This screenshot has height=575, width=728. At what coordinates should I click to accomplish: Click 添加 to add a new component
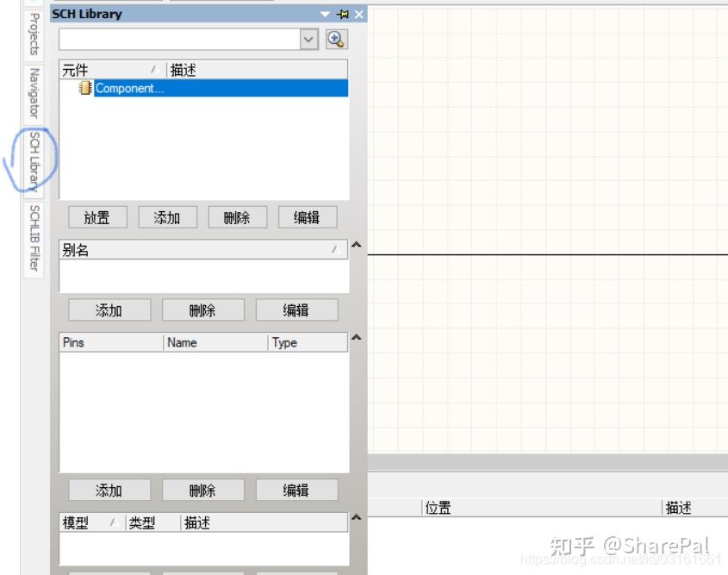click(168, 216)
